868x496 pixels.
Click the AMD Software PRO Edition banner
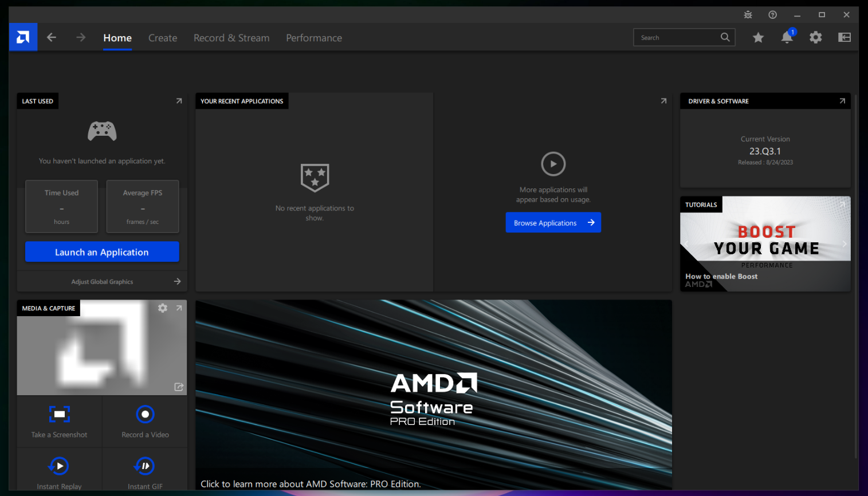tap(434, 395)
